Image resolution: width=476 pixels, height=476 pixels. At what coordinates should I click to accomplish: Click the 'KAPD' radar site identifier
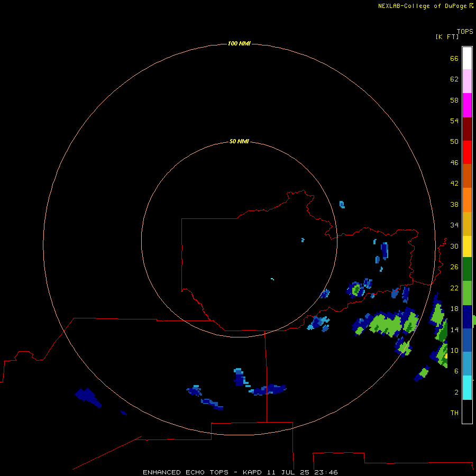coord(252,472)
